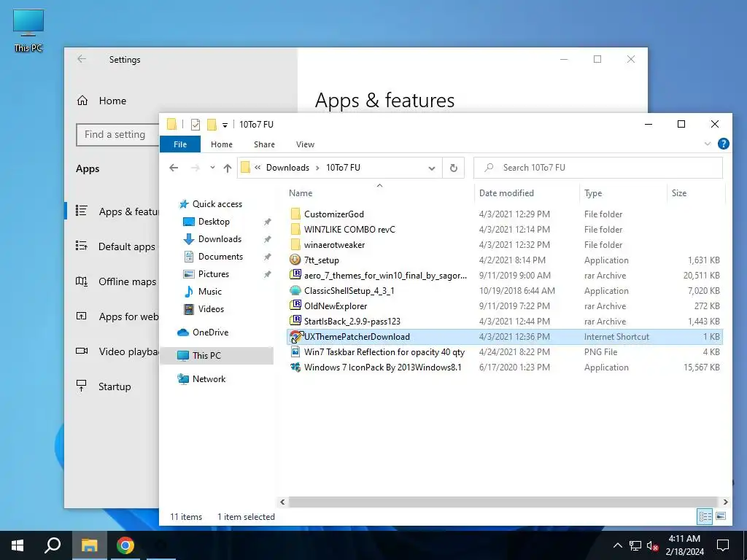
Task: Click the UXThemePatcherDownload shortcut icon
Action: pyautogui.click(x=295, y=337)
